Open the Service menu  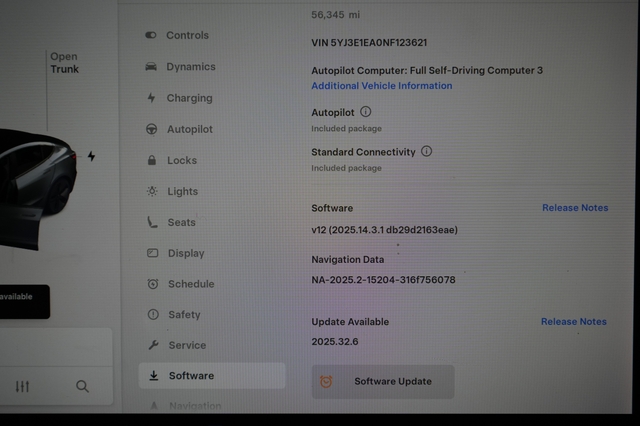[177, 345]
